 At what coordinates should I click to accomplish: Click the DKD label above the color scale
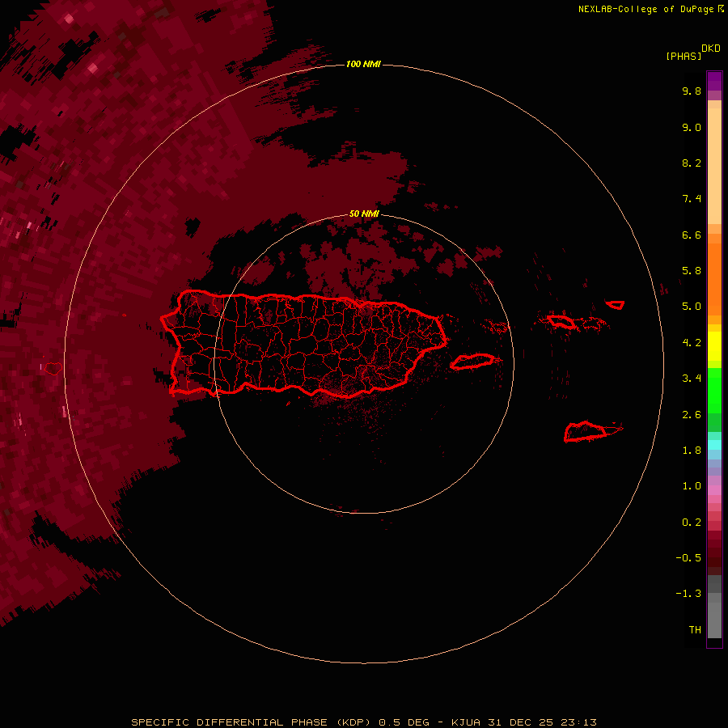710,48
